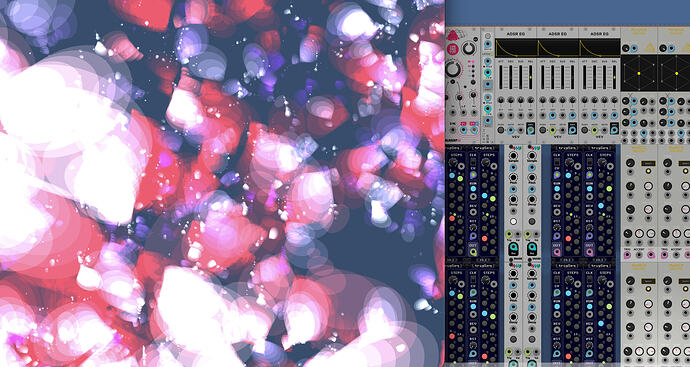
Task: Click the STEPS knob on upper row's rightmost sequencer
Action: coord(602,162)
